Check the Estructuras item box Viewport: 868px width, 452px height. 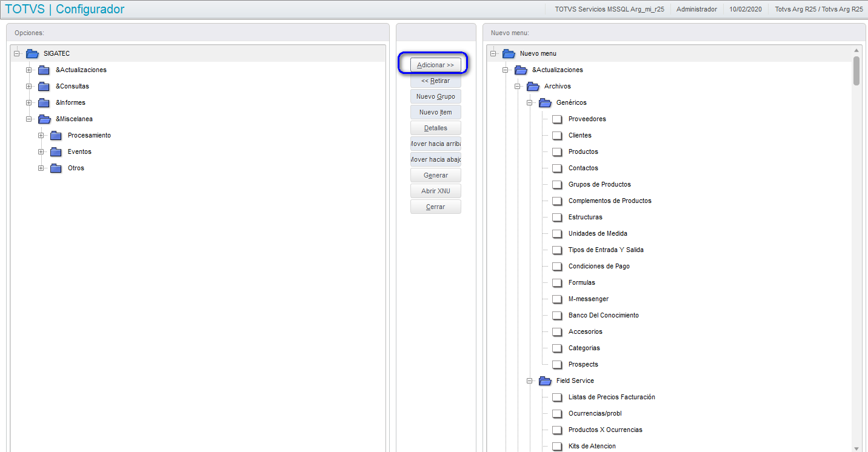[x=557, y=218]
